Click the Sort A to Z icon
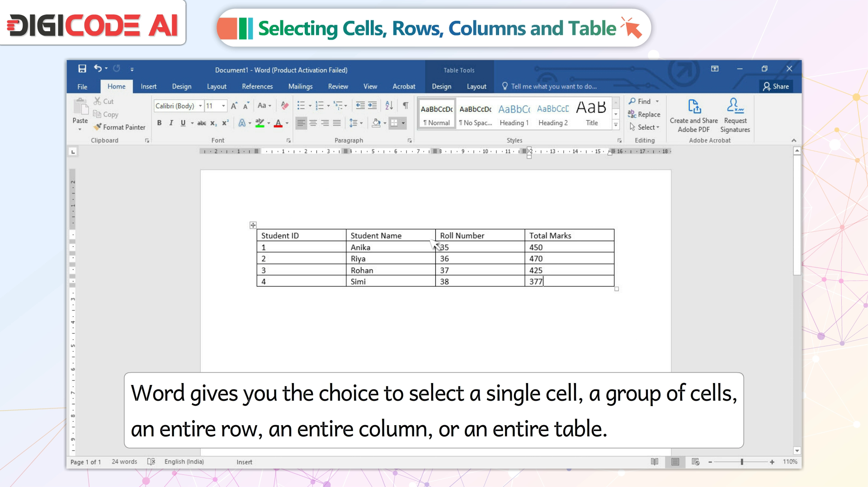The image size is (868, 487). 389,106
